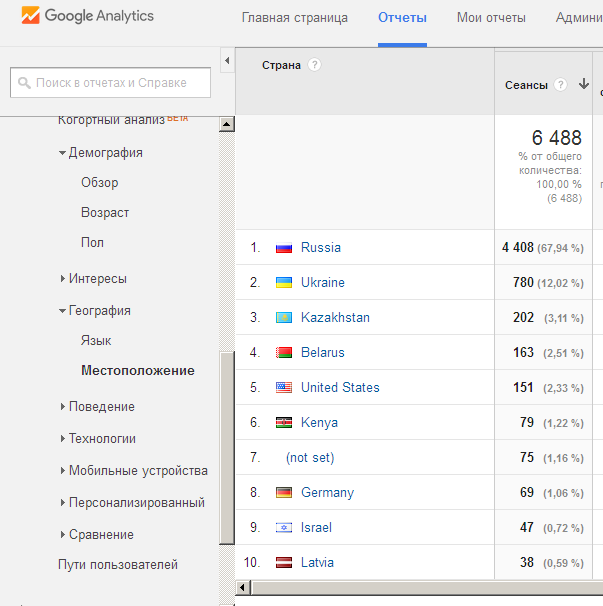Click the United States flag icon
603x606 pixels.
[x=284, y=387]
